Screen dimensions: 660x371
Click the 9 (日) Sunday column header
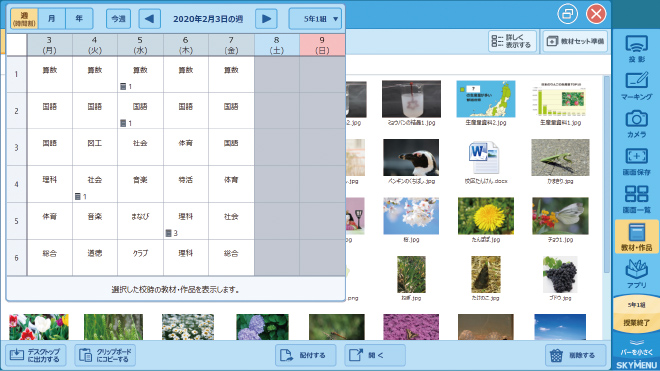point(322,45)
